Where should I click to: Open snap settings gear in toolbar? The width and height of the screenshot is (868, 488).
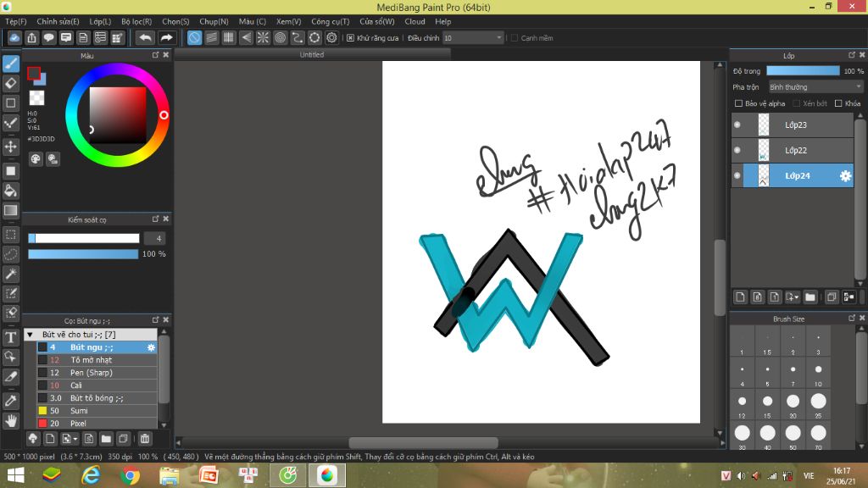pos(331,37)
